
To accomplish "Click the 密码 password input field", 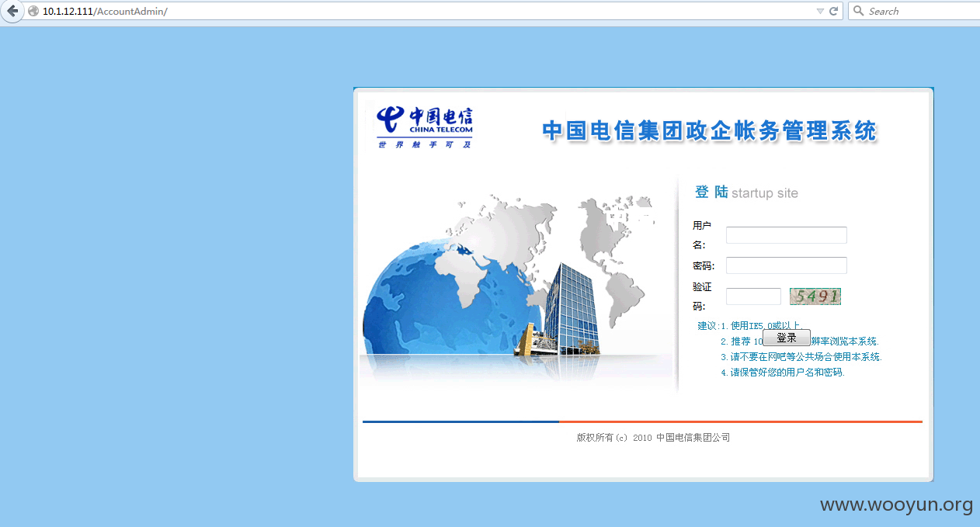I will click(786, 265).
